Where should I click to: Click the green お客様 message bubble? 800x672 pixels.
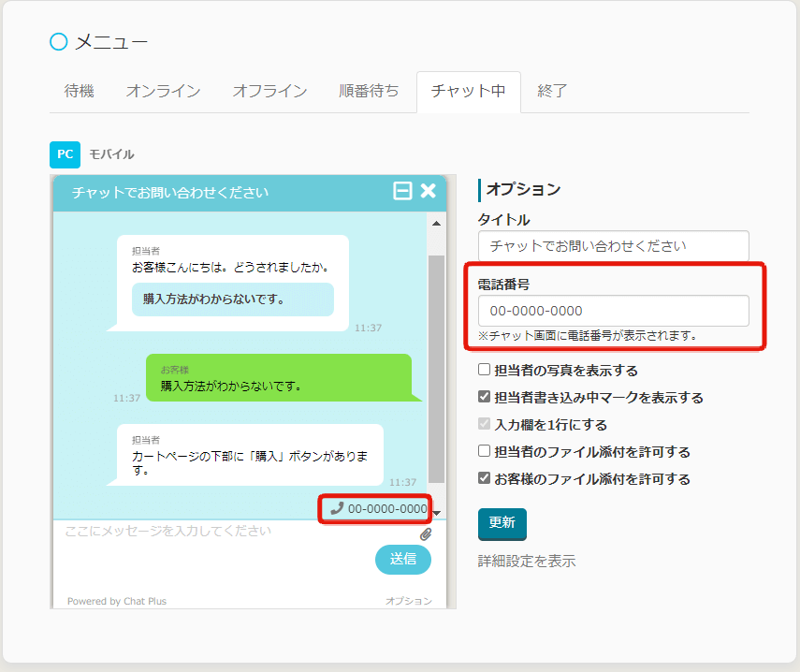click(x=279, y=377)
